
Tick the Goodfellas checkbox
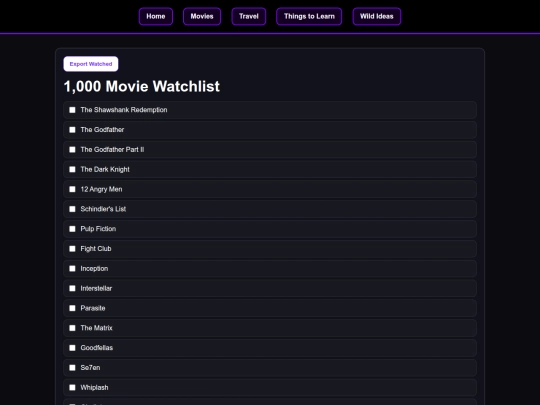point(72,348)
